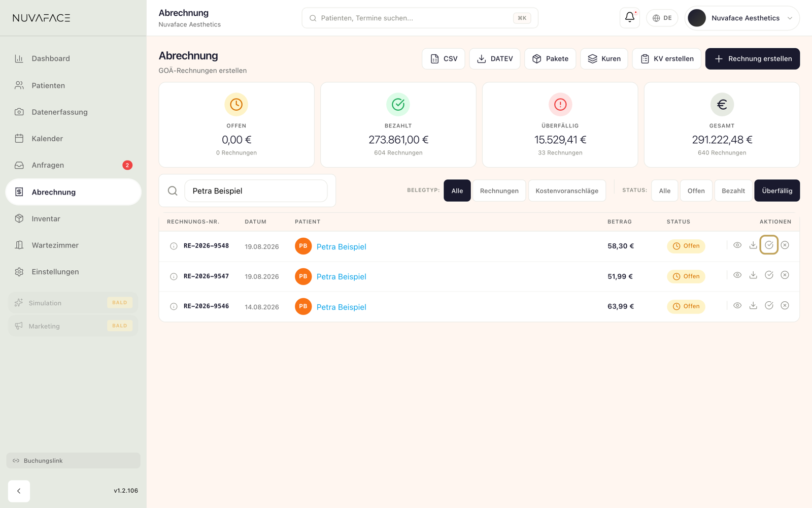Open the Pakete button
The height and width of the screenshot is (508, 812).
click(x=550, y=59)
